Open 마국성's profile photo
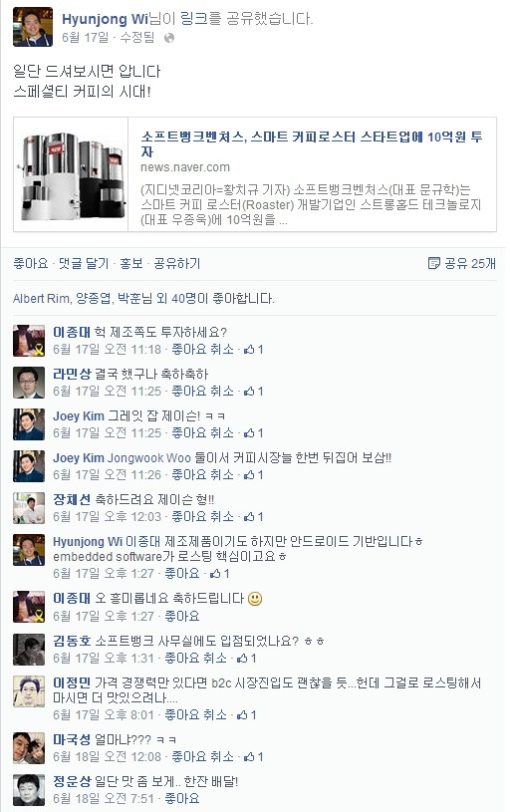Image resolution: width=510 pixels, height=812 pixels. pyautogui.click(x=29, y=748)
